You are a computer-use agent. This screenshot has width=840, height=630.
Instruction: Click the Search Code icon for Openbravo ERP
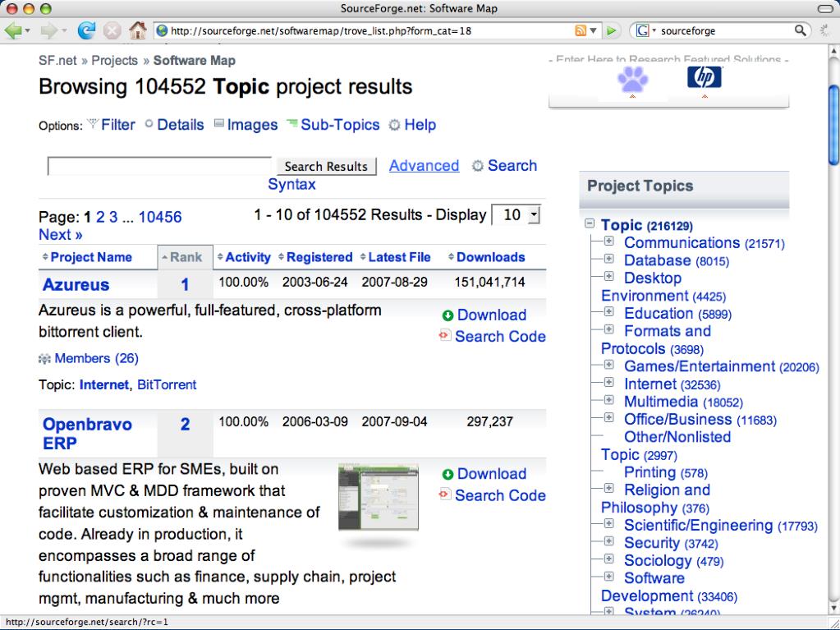pos(446,494)
